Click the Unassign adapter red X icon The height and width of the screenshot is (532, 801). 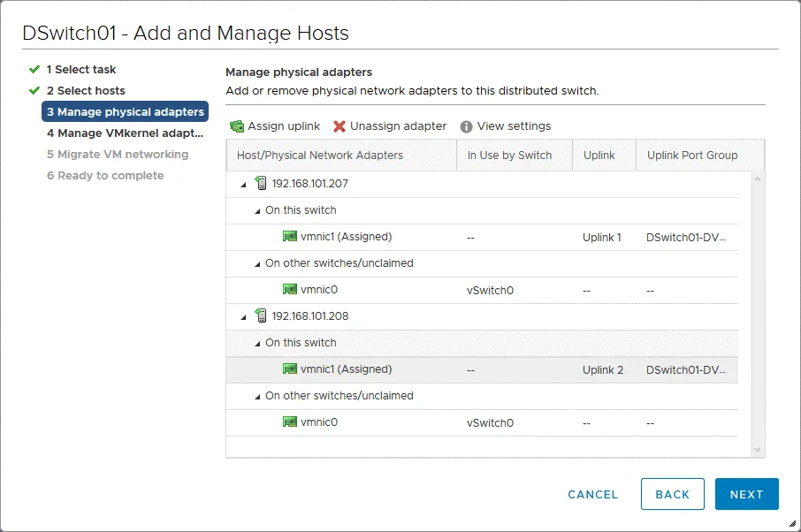(x=340, y=125)
